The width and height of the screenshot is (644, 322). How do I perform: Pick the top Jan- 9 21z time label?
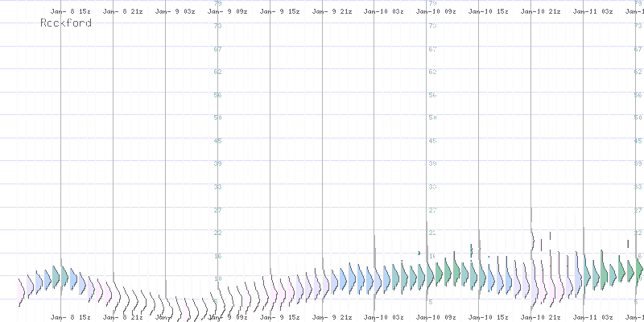coord(332,12)
